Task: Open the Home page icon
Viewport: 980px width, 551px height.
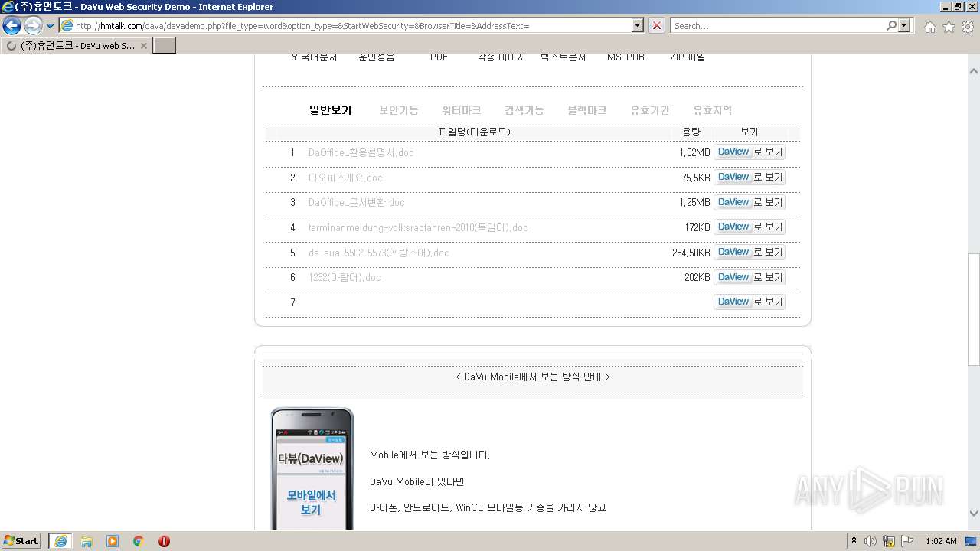Action: [929, 27]
